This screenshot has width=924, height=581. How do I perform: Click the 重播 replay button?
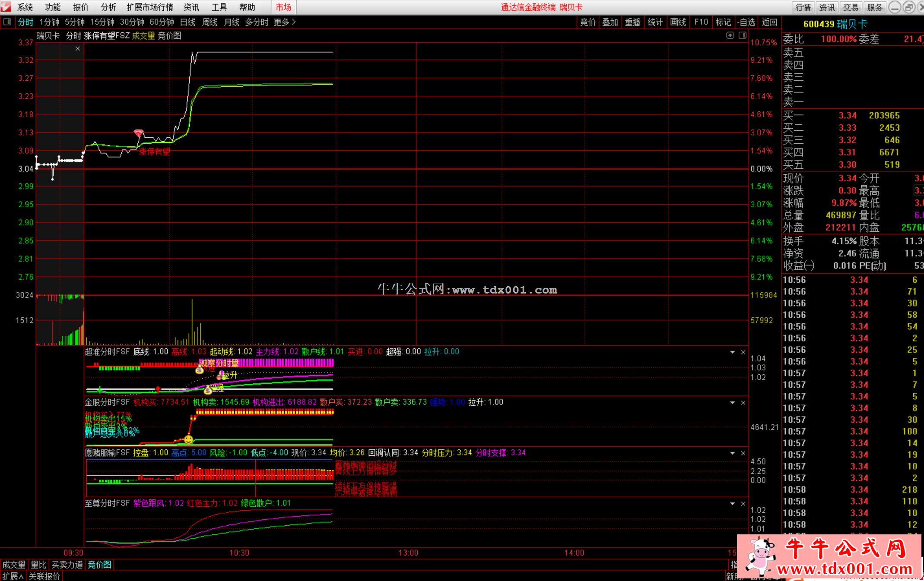632,22
